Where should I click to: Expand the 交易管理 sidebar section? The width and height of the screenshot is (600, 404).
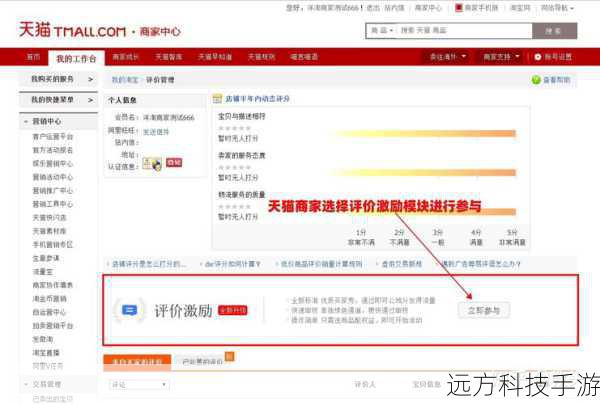26,384
